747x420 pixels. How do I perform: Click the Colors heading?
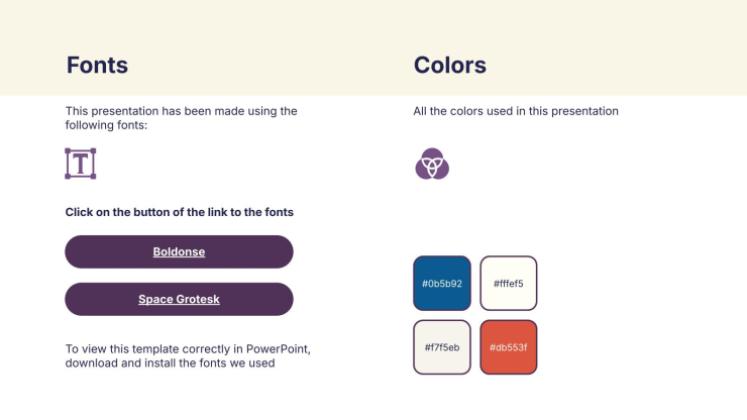coord(450,66)
